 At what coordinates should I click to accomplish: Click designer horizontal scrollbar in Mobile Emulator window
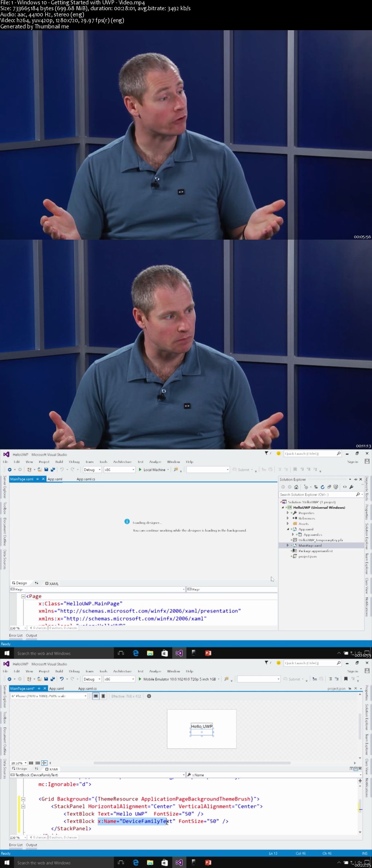(192, 763)
